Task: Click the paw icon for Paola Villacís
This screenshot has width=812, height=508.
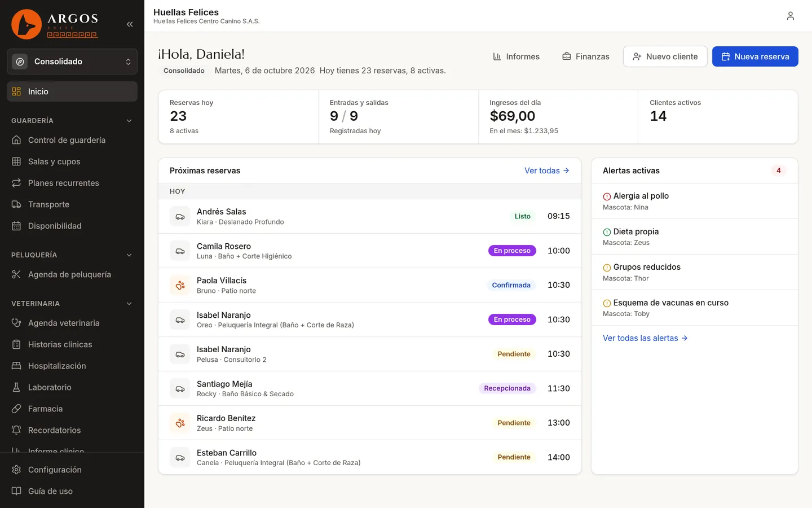Action: click(180, 285)
